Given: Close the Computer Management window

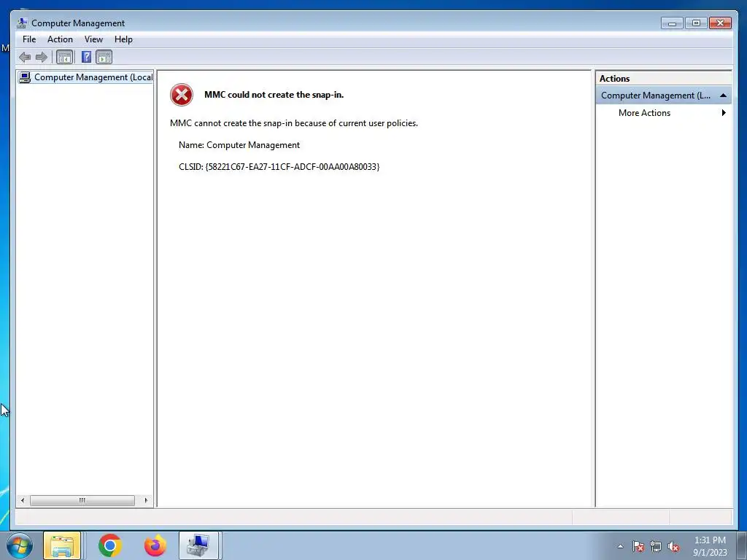Looking at the screenshot, I should (x=720, y=23).
